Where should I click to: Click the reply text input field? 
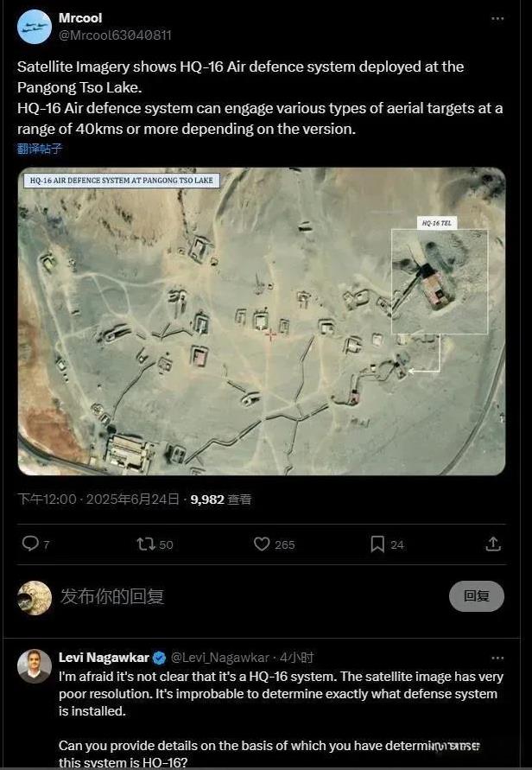point(245,596)
